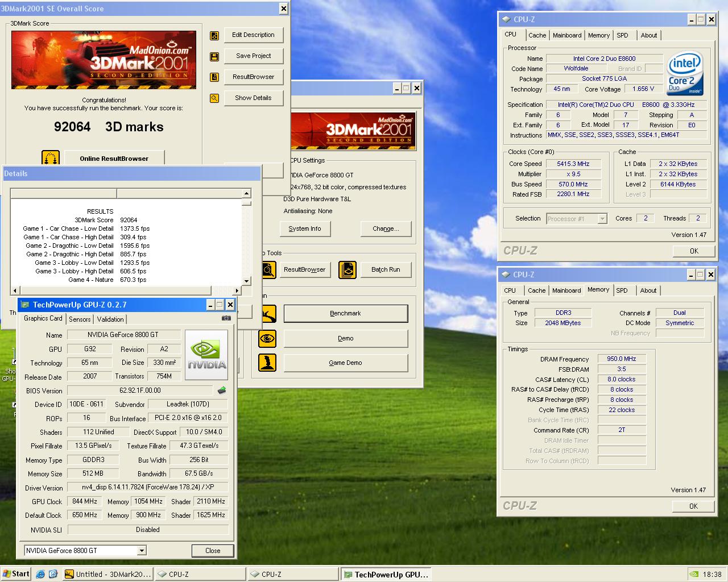Viewport: 728px width, 582px height.
Task: Click the Benchmark runner icon
Action: (268, 314)
